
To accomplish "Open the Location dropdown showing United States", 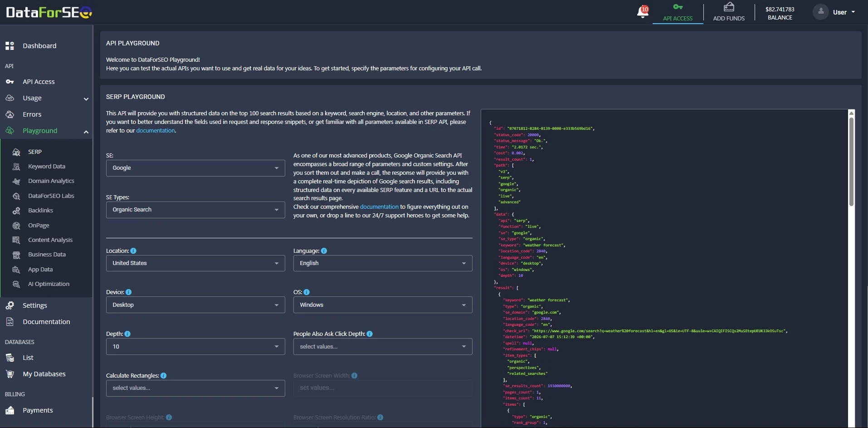I will (x=195, y=263).
